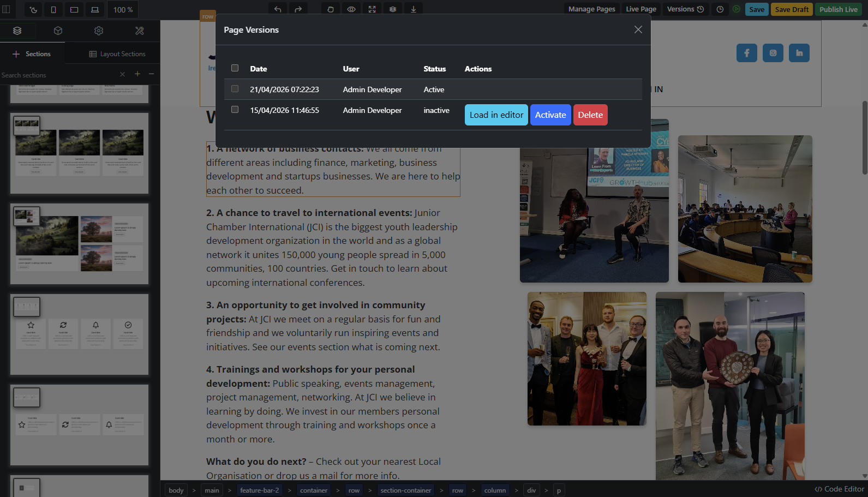
Task: Expand all sections with plus icon
Action: 137,74
